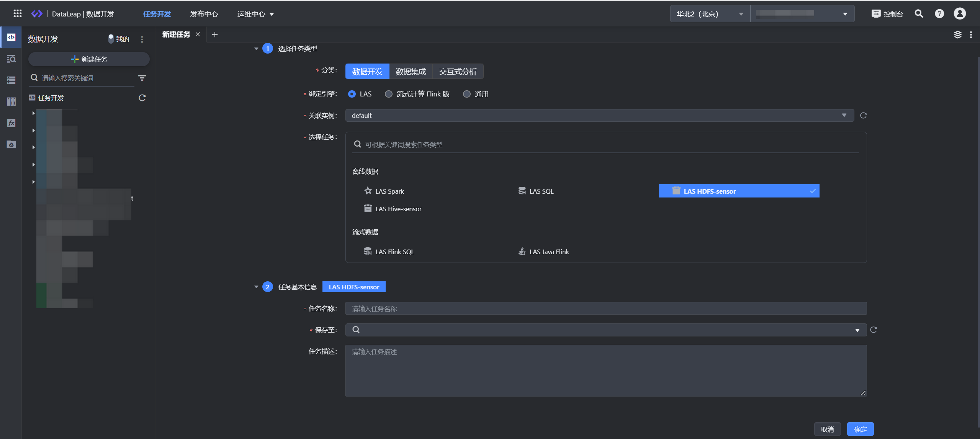Click the DataLeap logo icon

(37, 14)
